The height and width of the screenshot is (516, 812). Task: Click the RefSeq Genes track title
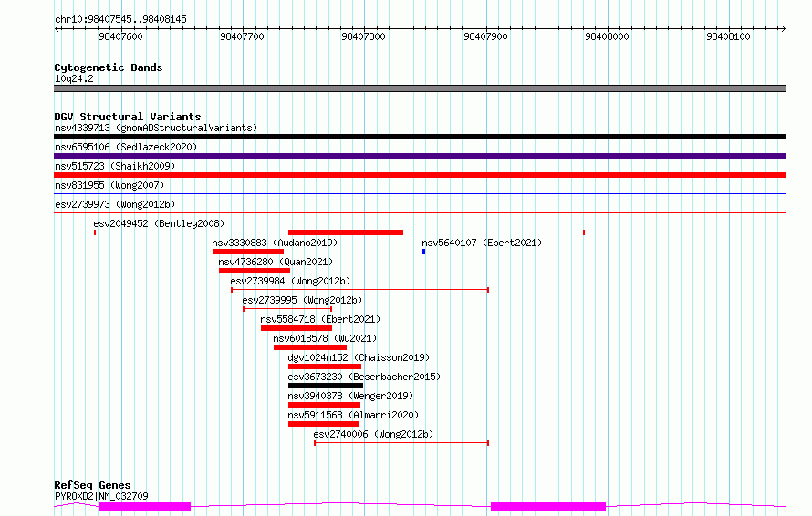(x=92, y=485)
